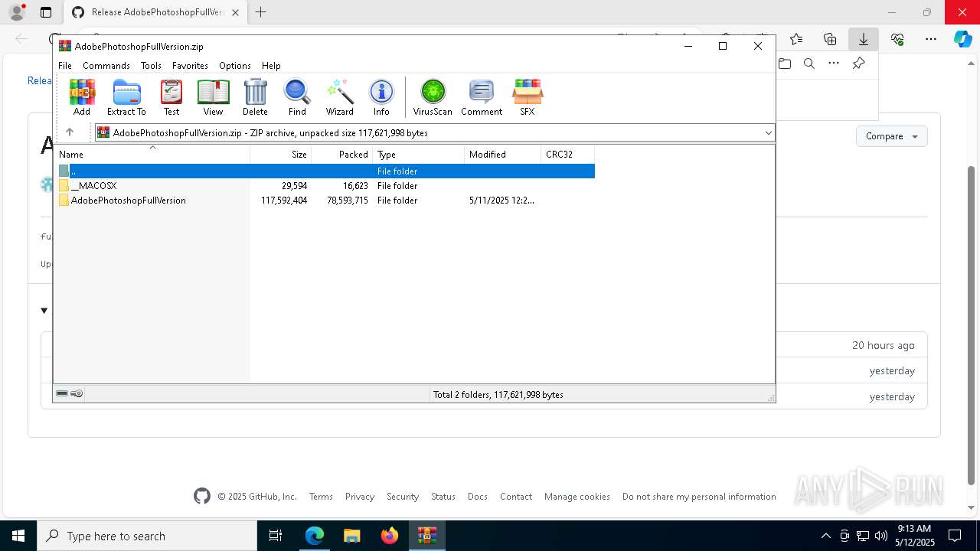
Task: Expand the archive path dropdown
Action: pyautogui.click(x=768, y=133)
